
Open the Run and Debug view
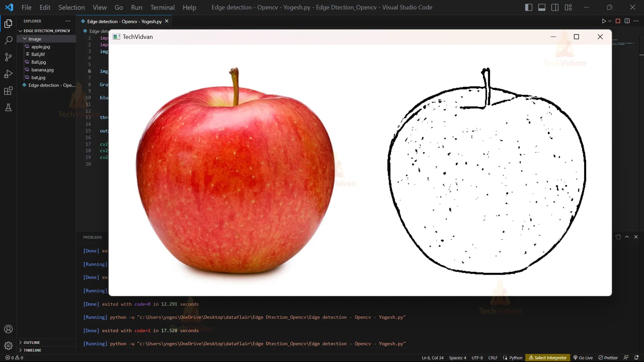coord(8,74)
